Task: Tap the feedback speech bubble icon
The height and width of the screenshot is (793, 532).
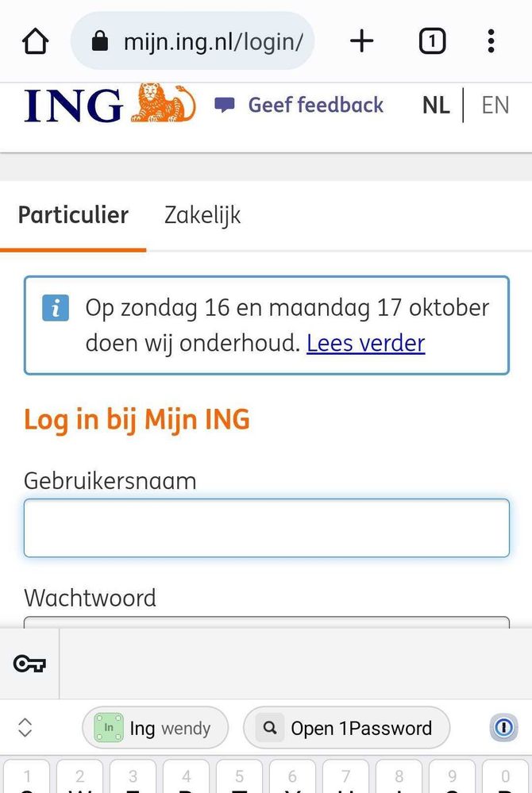Action: [x=226, y=105]
